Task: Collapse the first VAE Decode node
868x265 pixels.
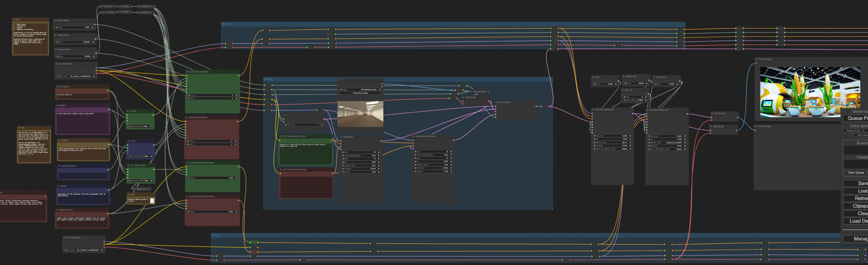Action: coord(712,114)
